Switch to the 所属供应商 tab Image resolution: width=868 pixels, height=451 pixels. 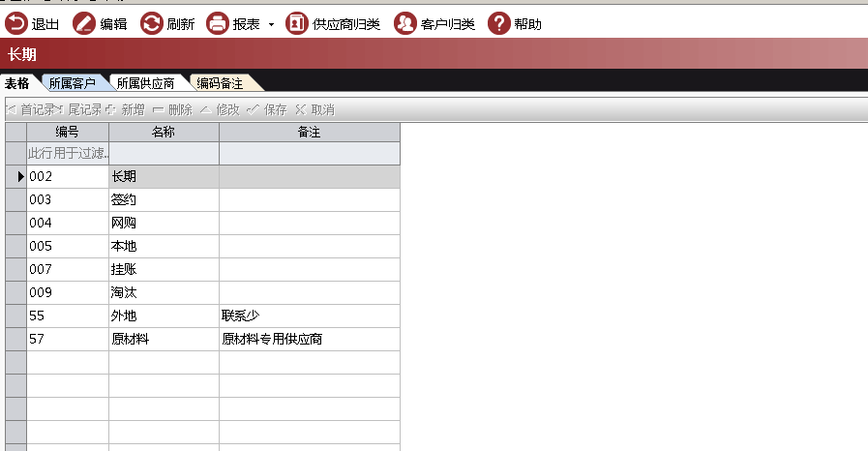click(145, 83)
